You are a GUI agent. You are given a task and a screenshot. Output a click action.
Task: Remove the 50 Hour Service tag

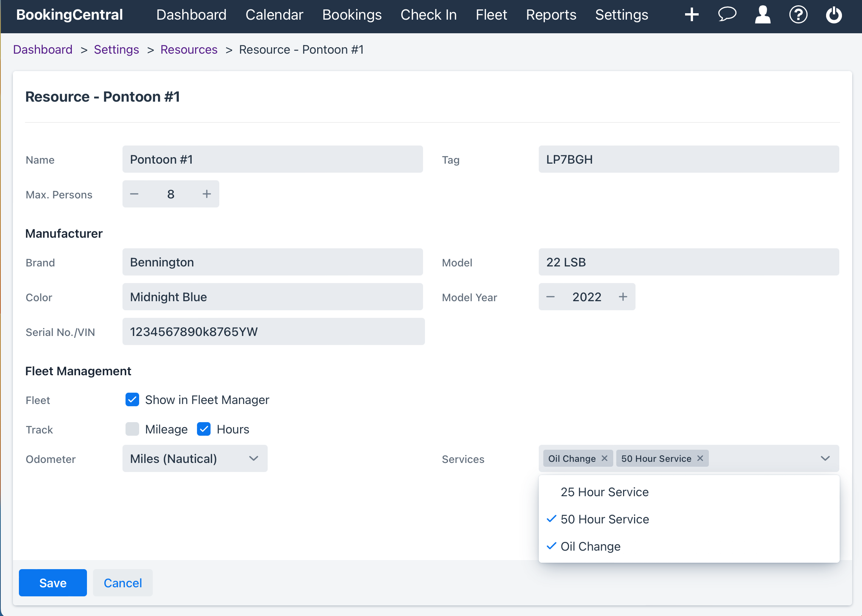coord(700,458)
